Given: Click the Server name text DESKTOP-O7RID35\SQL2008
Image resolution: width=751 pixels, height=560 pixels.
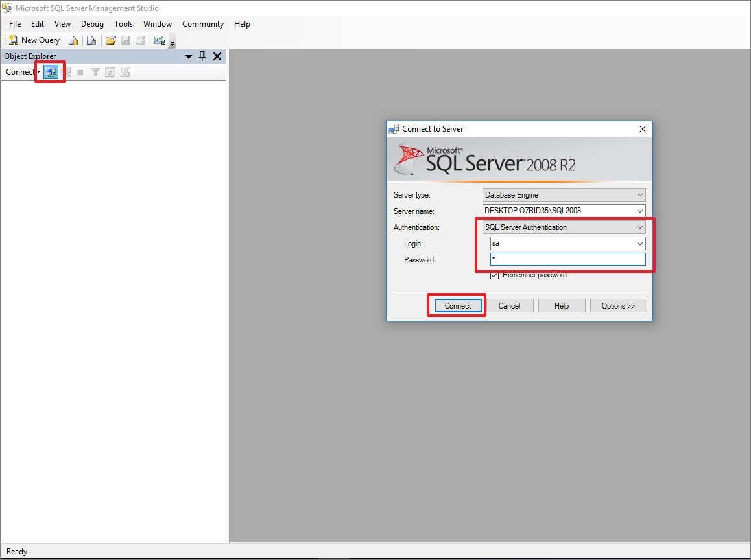Looking at the screenshot, I should click(x=532, y=211).
